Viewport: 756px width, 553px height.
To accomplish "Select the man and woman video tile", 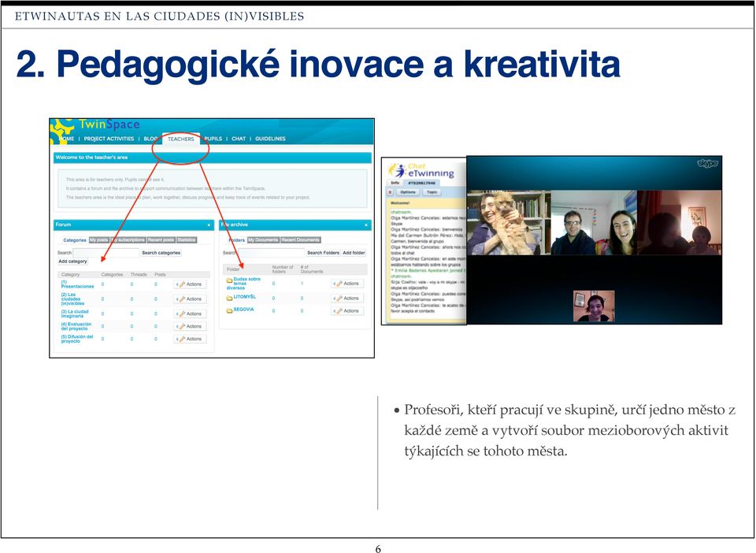I will pos(594,222).
